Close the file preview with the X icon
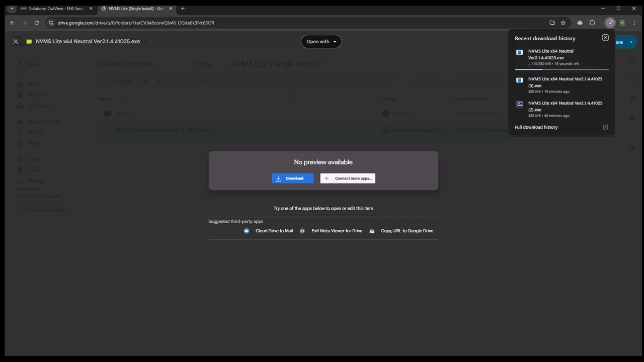The height and width of the screenshot is (362, 644). click(x=16, y=42)
